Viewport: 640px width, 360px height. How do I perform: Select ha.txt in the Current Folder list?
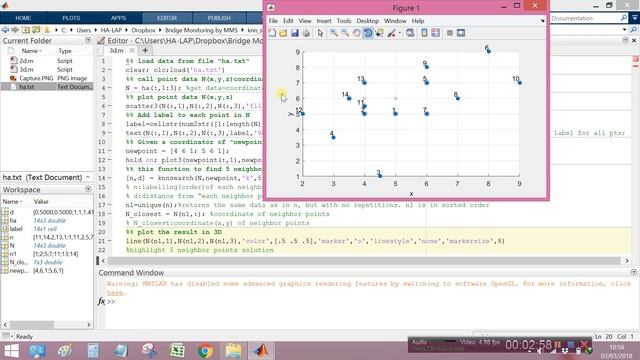27,87
